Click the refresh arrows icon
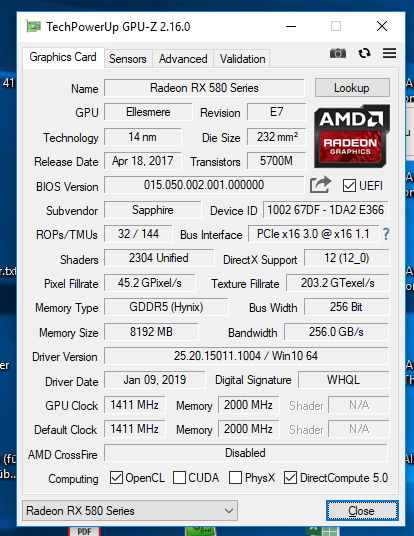This screenshot has height=536, width=414. (x=364, y=53)
